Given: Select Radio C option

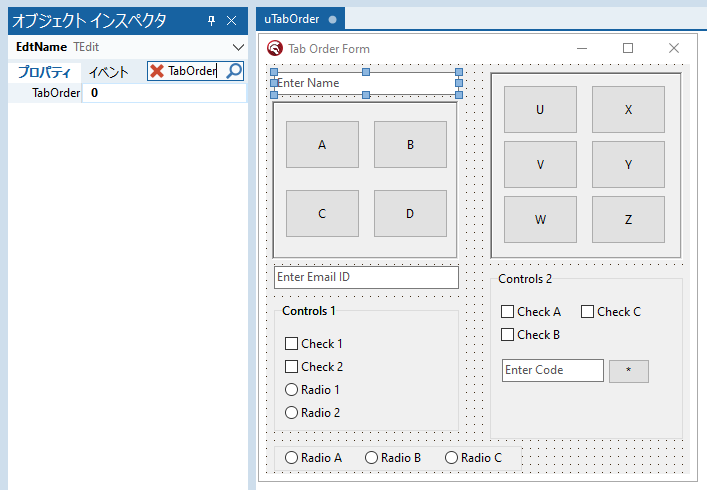Looking at the screenshot, I should click(x=451, y=458).
